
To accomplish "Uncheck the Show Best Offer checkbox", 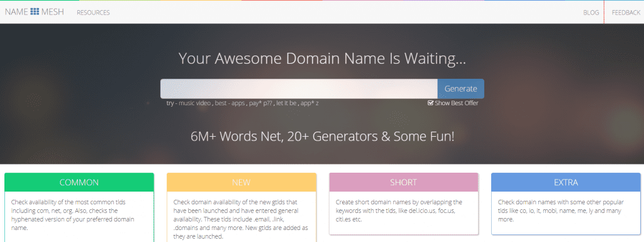I will click(x=430, y=103).
